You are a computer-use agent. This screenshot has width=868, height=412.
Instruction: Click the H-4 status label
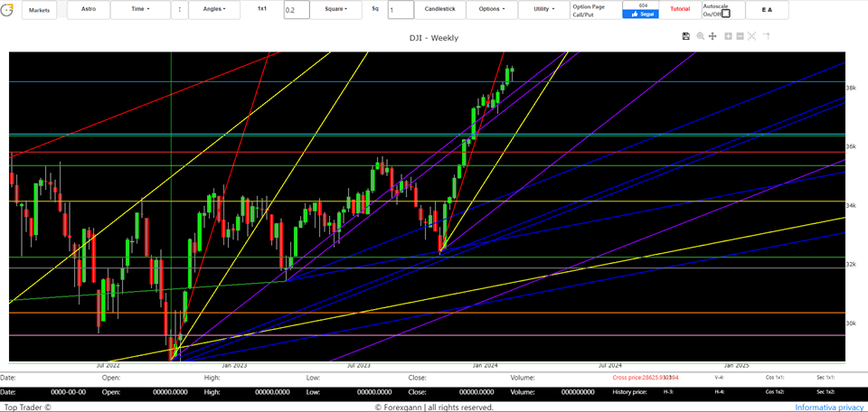click(720, 392)
